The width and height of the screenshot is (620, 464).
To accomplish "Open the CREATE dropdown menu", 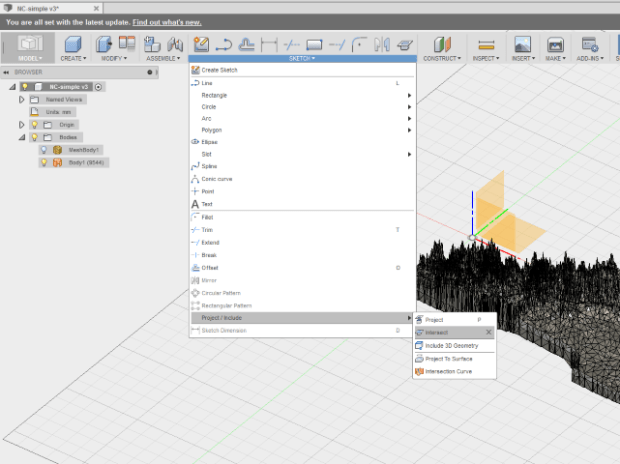I will 73,58.
